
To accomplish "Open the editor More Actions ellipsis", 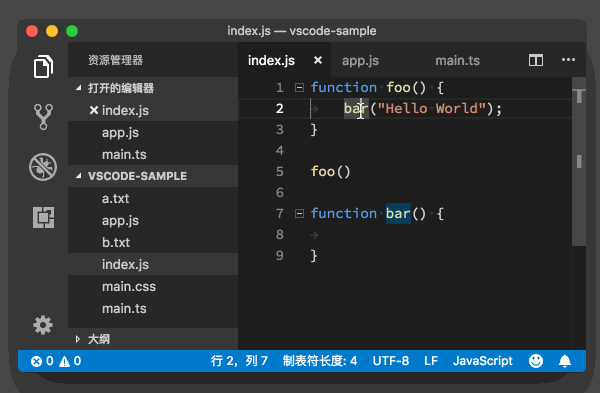I will point(568,60).
